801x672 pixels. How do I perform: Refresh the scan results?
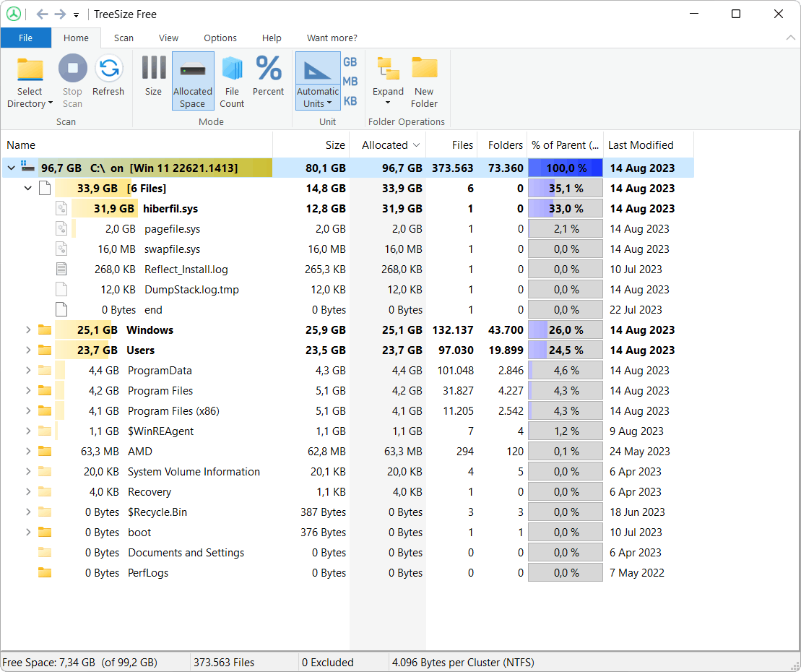coord(108,70)
